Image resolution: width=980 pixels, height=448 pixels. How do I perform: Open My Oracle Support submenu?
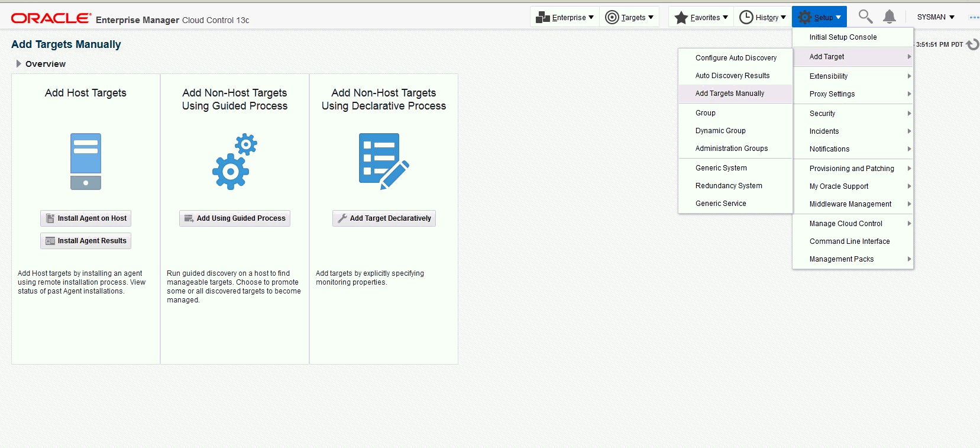tap(853, 186)
